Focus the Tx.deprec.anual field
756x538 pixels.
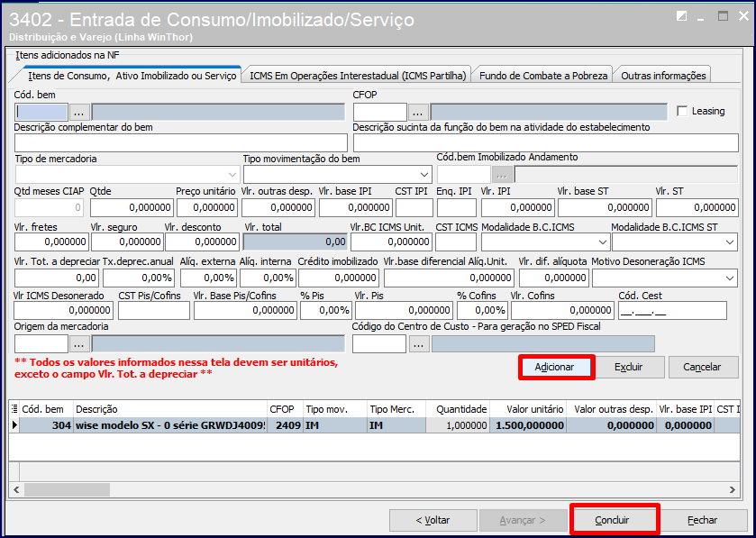140,278
